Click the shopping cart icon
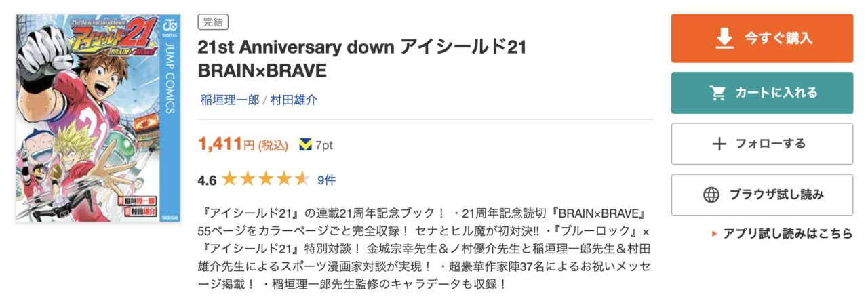868x305 pixels. pyautogui.click(x=717, y=93)
